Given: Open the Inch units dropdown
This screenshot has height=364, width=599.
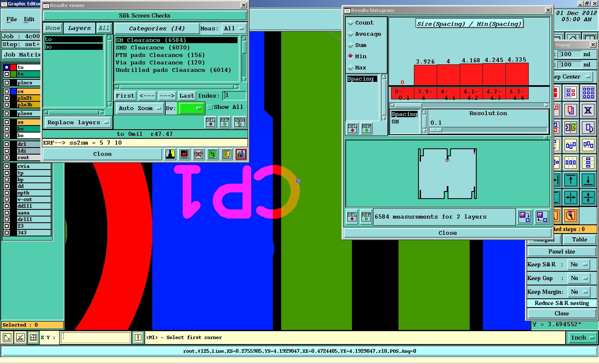Looking at the screenshot, I should tap(582, 338).
